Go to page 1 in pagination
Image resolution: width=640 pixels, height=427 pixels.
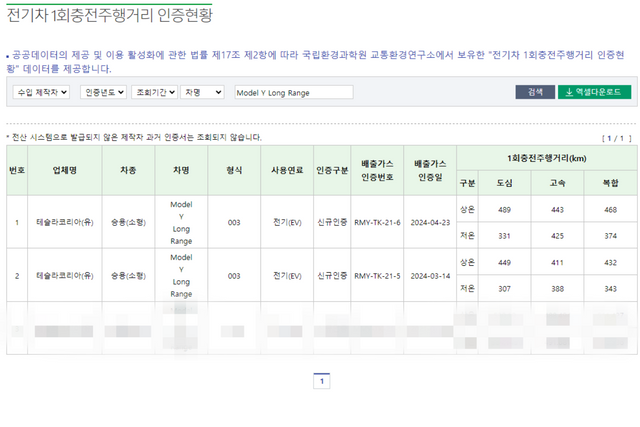point(322,381)
